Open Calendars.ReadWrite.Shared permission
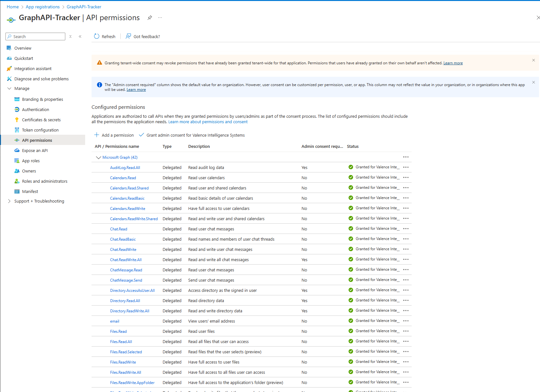 tap(134, 219)
